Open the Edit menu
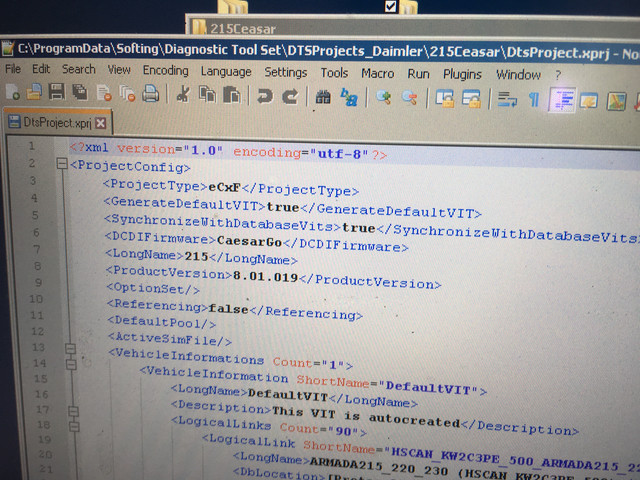This screenshot has width=640, height=480. 41,69
